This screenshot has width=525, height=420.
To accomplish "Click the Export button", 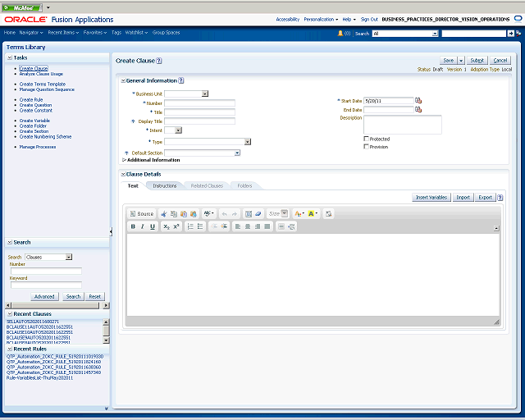I will tap(485, 197).
